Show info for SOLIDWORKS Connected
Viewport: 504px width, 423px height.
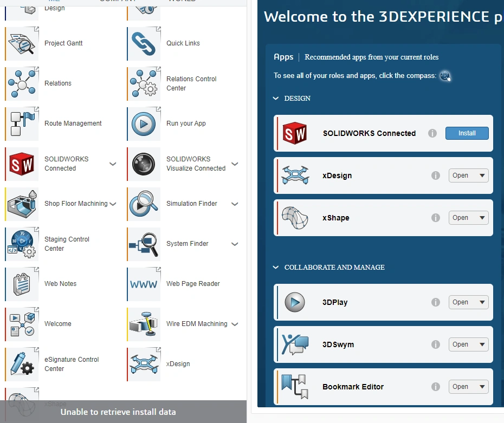click(432, 133)
